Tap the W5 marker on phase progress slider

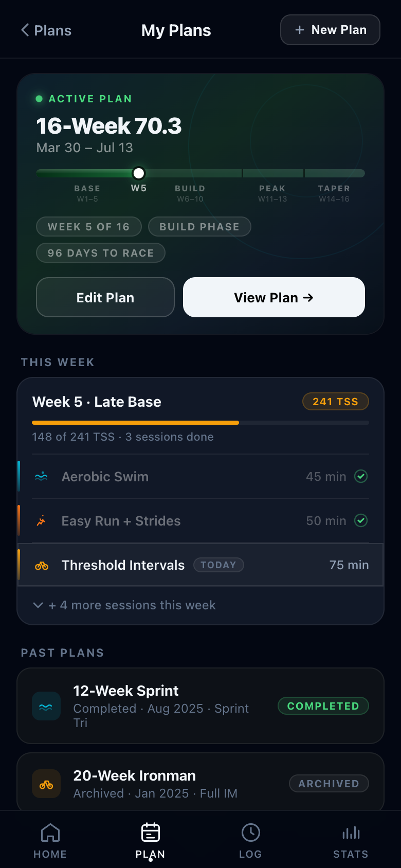pos(138,173)
